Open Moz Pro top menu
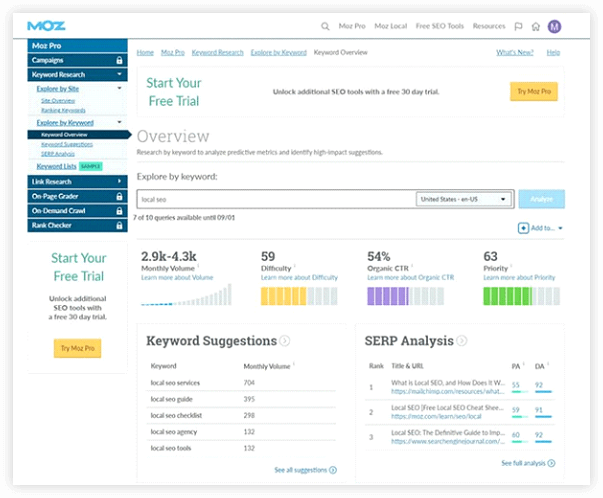 (352, 26)
